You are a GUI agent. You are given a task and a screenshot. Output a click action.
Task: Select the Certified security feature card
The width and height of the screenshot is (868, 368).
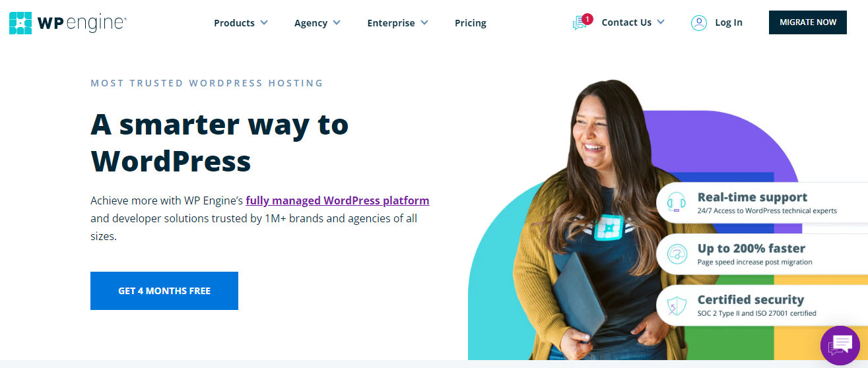tap(762, 305)
